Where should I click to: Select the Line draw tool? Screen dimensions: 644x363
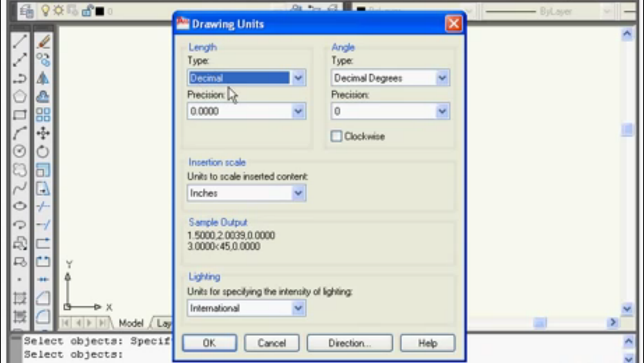pos(20,41)
